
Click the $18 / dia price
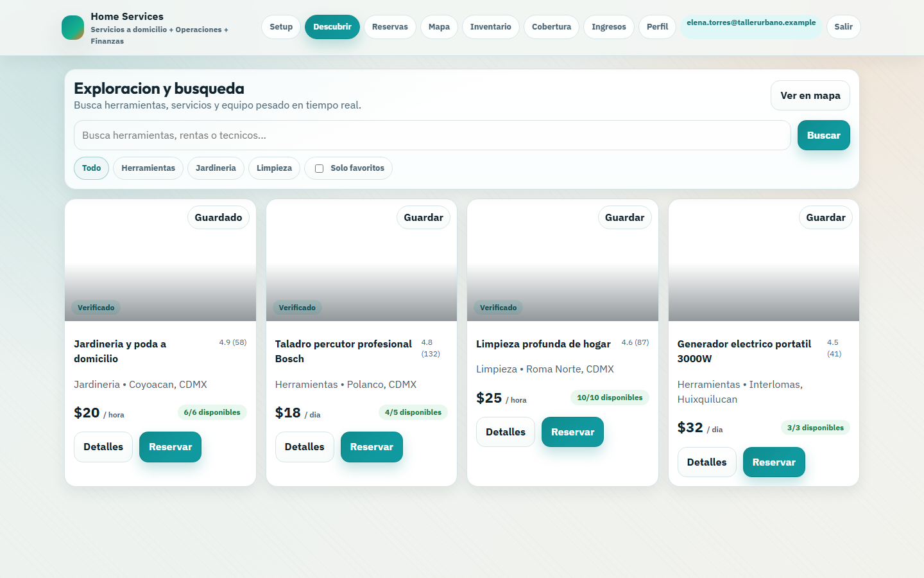pos(298,413)
